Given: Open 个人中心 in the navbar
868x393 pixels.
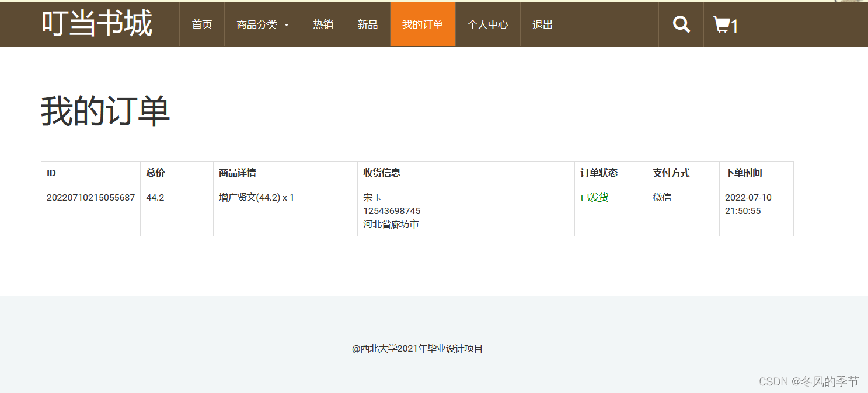Looking at the screenshot, I should pos(488,24).
